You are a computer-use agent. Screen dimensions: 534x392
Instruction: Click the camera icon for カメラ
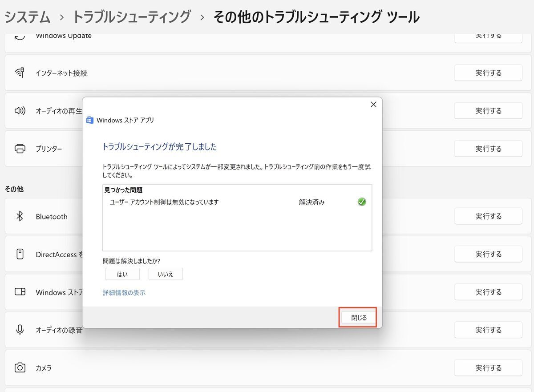pos(20,368)
